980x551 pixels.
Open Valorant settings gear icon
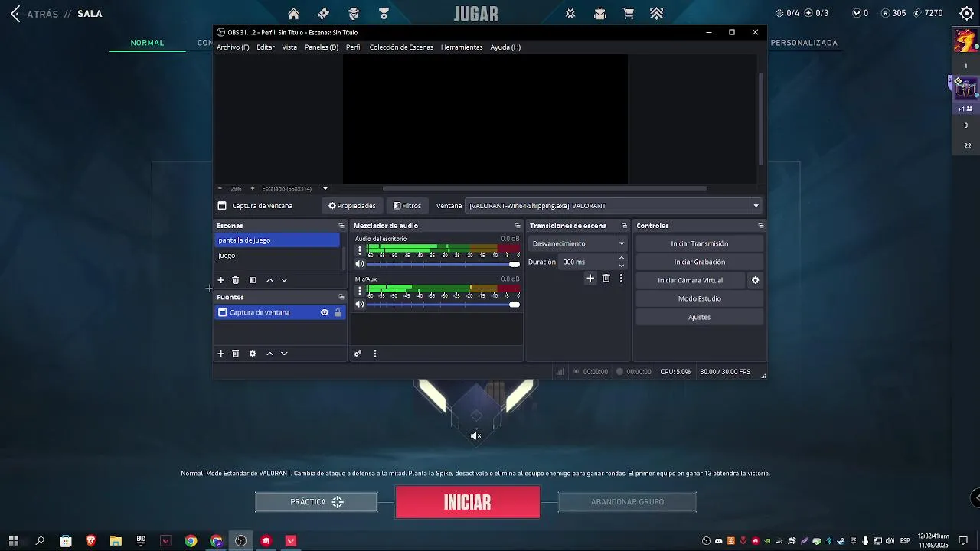(967, 13)
